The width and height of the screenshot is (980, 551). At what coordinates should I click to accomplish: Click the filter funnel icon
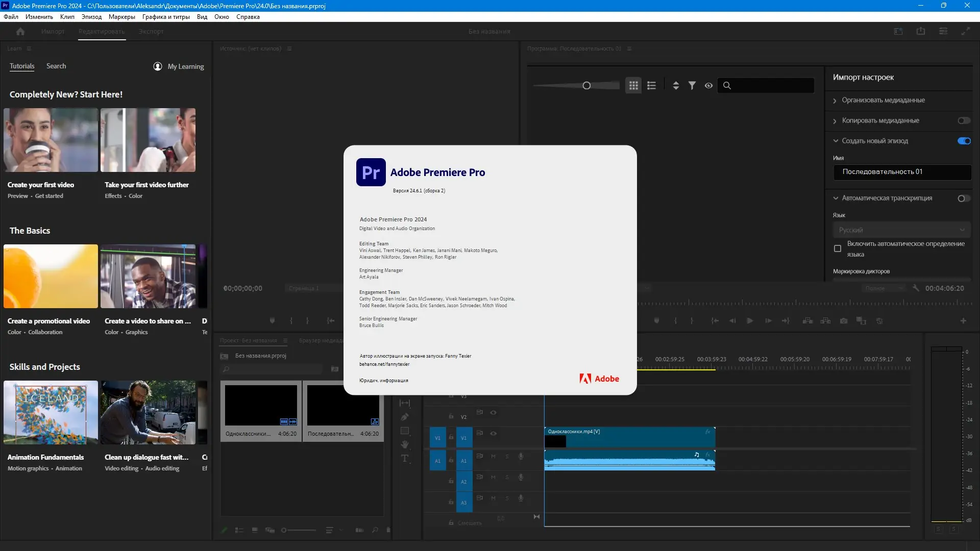click(x=692, y=86)
